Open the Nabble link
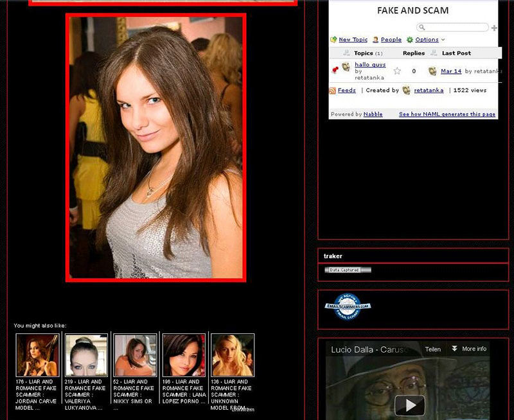Screen dimensions: 514x420 click(373, 114)
